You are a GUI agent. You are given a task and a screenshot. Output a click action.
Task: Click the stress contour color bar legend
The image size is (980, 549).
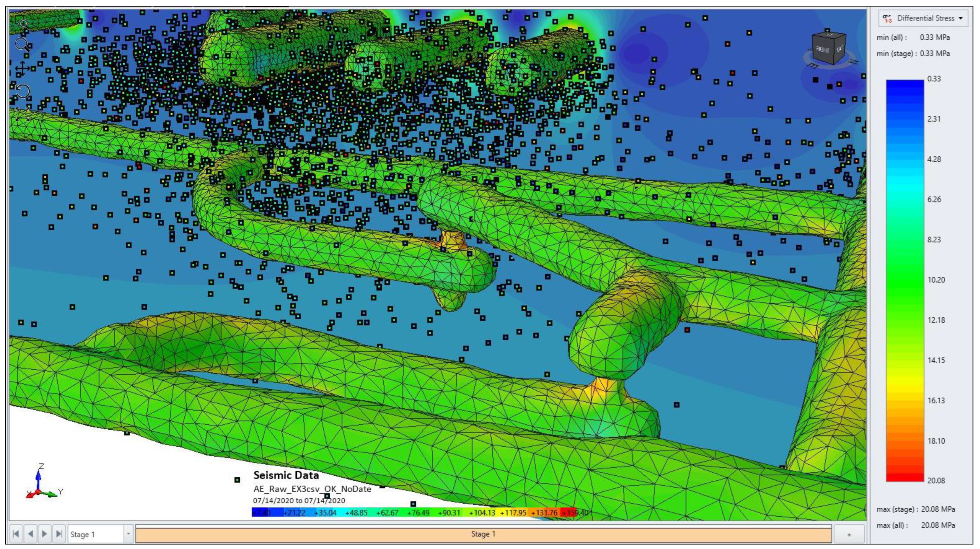905,280
